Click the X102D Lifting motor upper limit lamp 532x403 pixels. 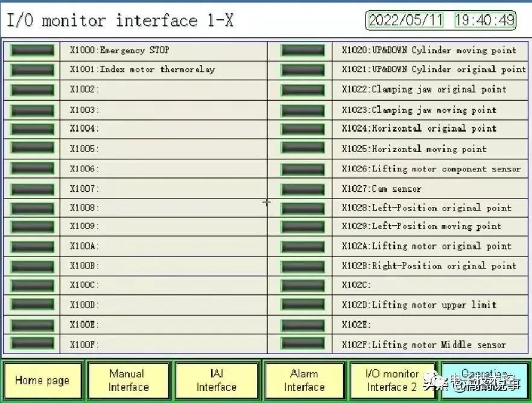point(302,305)
